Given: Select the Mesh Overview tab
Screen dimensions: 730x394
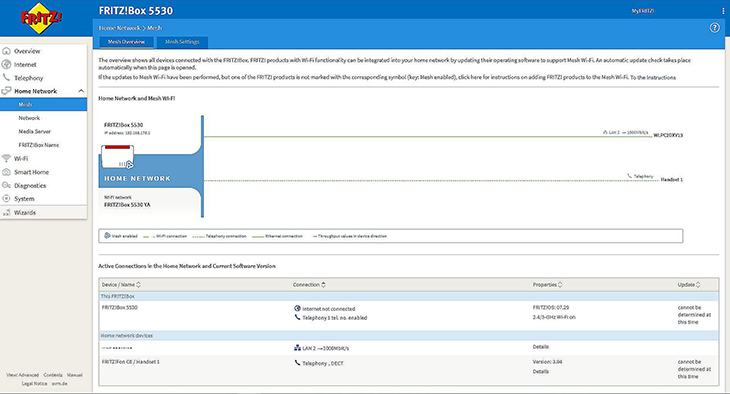Looking at the screenshot, I should (x=126, y=42).
